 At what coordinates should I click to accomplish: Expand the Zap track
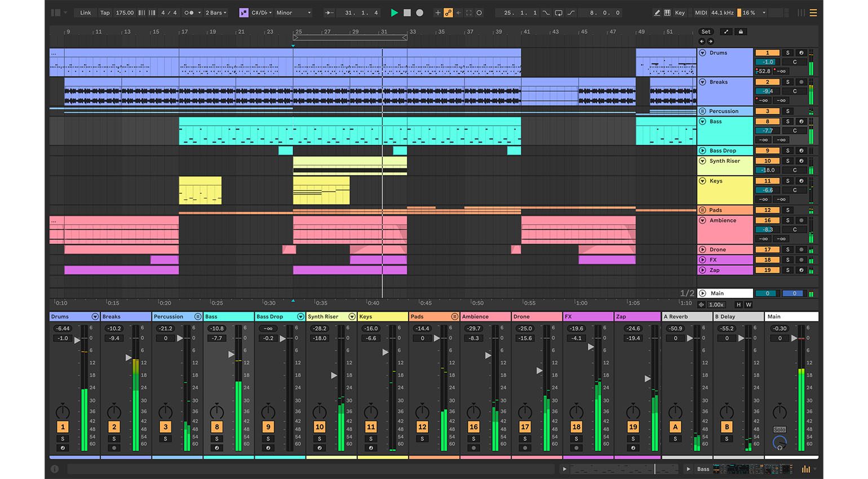click(703, 270)
